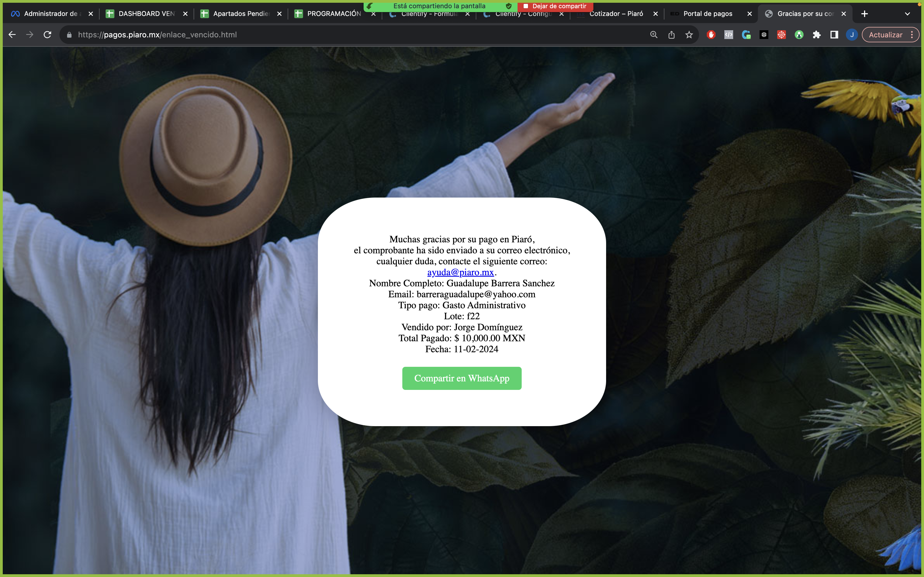
Task: Open the red target crosshair extension icon
Action: click(781, 35)
